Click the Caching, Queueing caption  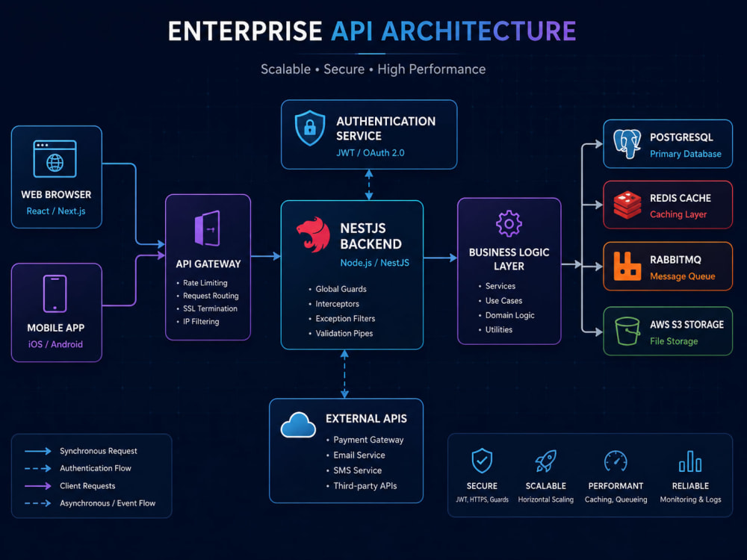coord(616,500)
